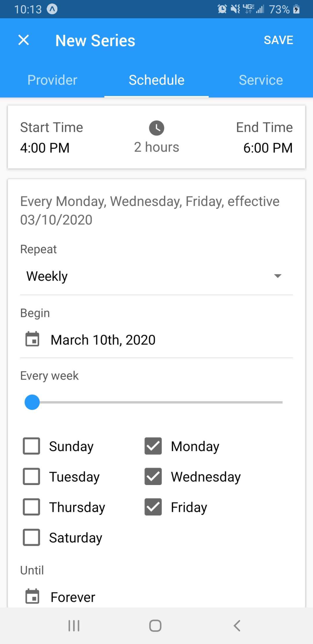Click the alarm icon in the status bar

[x=222, y=9]
